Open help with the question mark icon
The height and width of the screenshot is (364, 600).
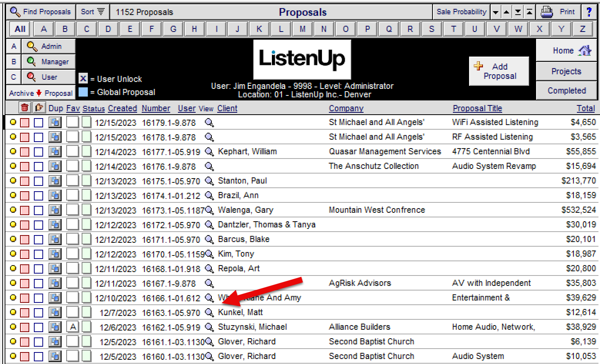click(x=589, y=12)
